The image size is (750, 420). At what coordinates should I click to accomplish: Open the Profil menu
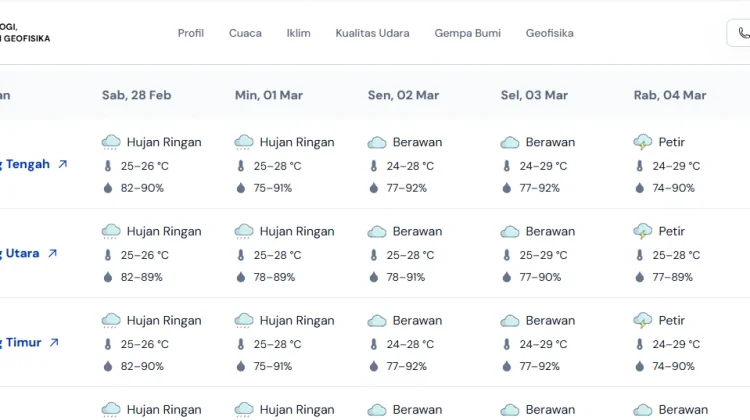[x=191, y=33]
